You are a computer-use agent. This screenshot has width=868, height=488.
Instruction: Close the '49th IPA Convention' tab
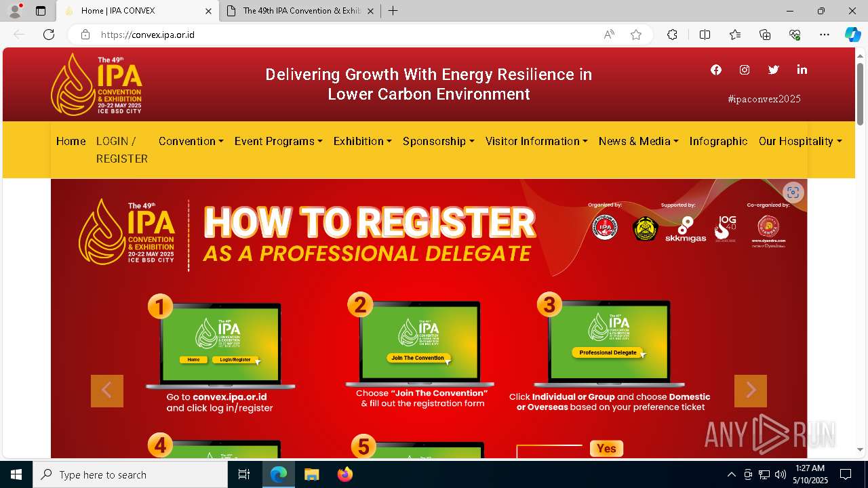[x=370, y=11]
